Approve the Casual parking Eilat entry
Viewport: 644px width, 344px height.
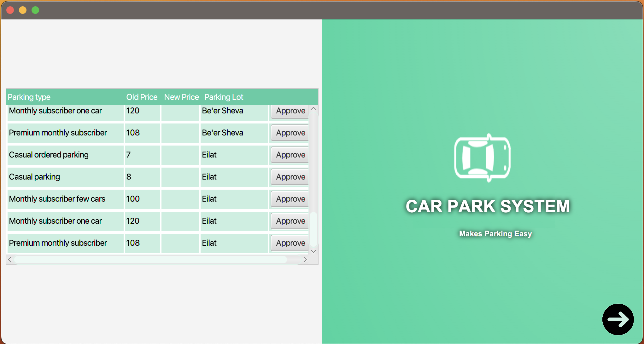click(x=290, y=177)
